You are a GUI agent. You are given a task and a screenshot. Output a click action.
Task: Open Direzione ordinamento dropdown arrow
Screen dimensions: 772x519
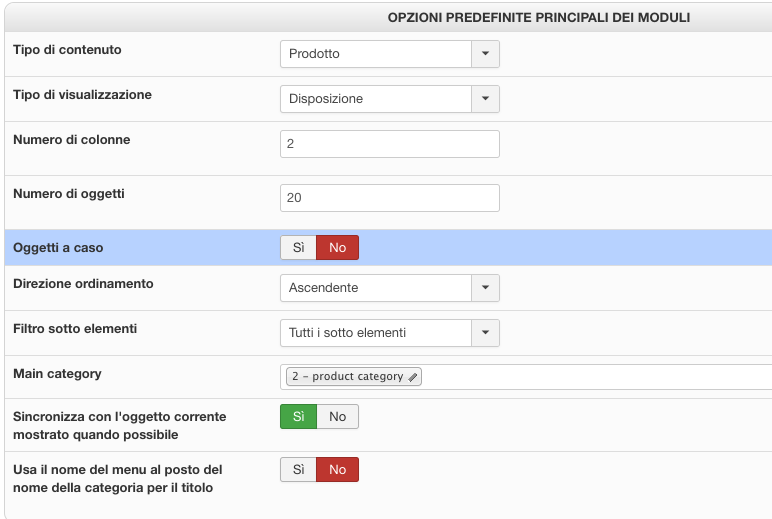[485, 288]
